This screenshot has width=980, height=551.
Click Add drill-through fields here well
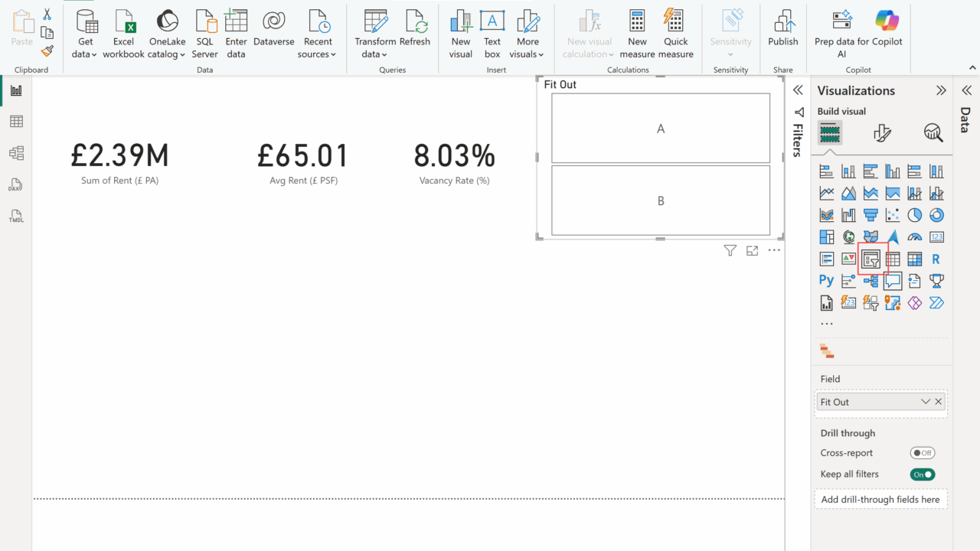[x=880, y=500]
